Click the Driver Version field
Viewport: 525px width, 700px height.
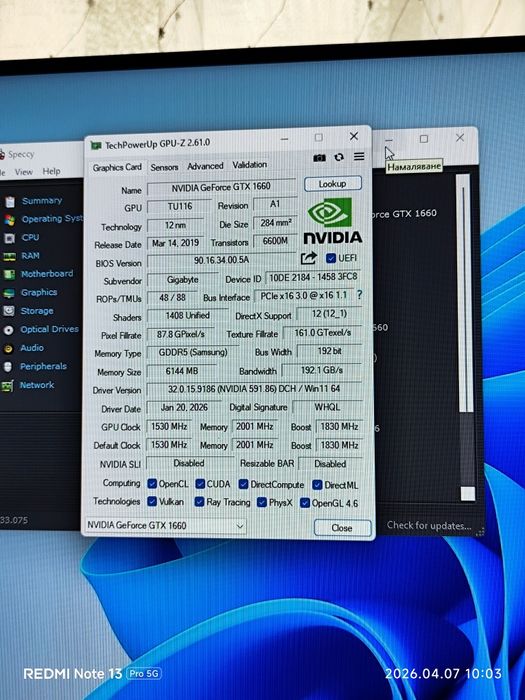pyautogui.click(x=254, y=389)
